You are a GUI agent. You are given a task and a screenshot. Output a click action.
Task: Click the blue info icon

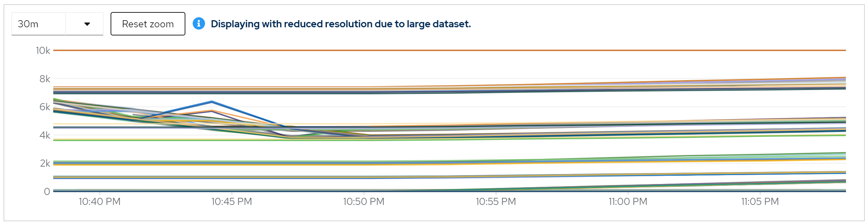pos(199,24)
